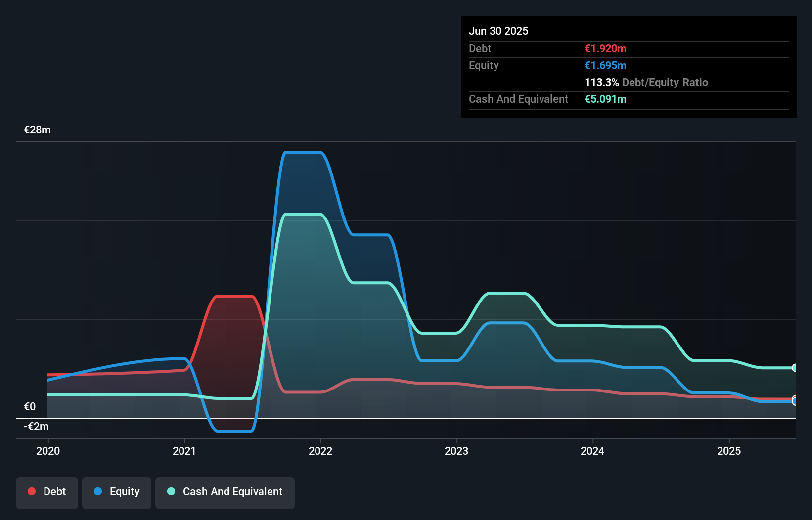Expand the Jun 30 2025 tooltip panel
The height and width of the screenshot is (520, 812).
pyautogui.click(x=498, y=31)
